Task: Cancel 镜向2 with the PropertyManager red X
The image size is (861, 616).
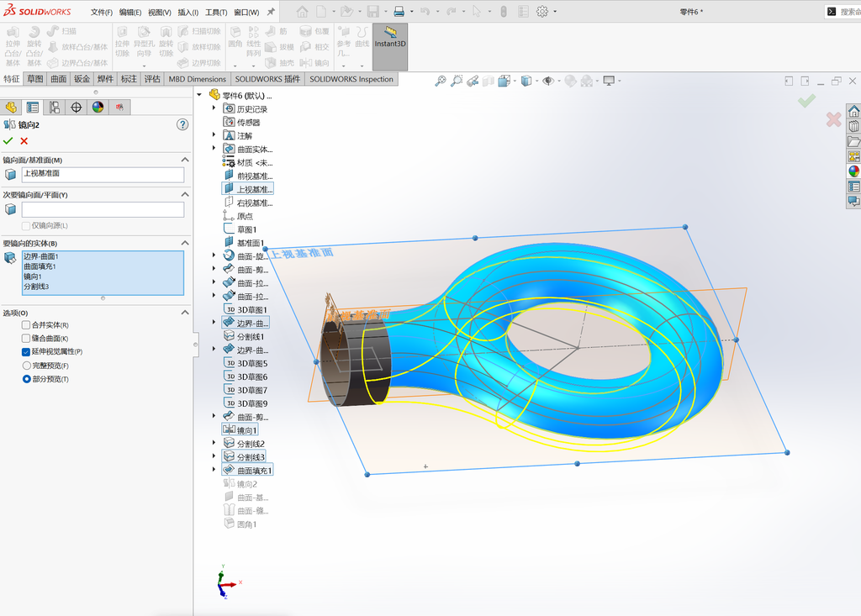Action: coord(24,141)
